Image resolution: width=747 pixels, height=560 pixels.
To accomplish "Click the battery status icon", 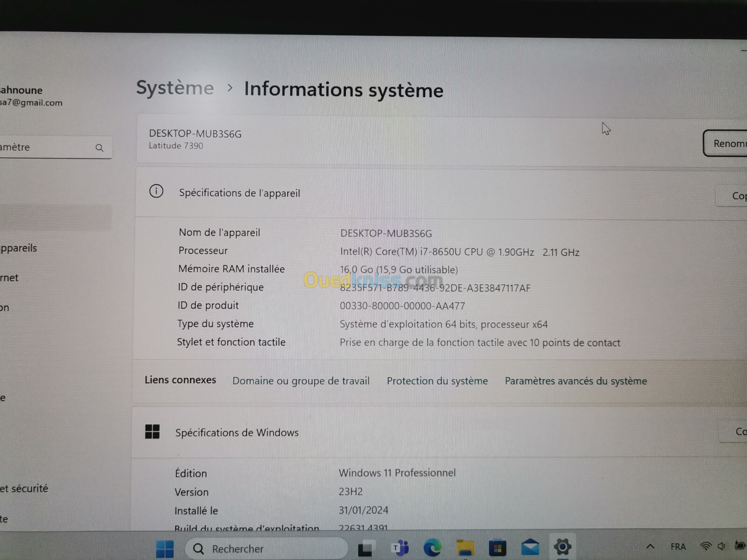I will (740, 545).
